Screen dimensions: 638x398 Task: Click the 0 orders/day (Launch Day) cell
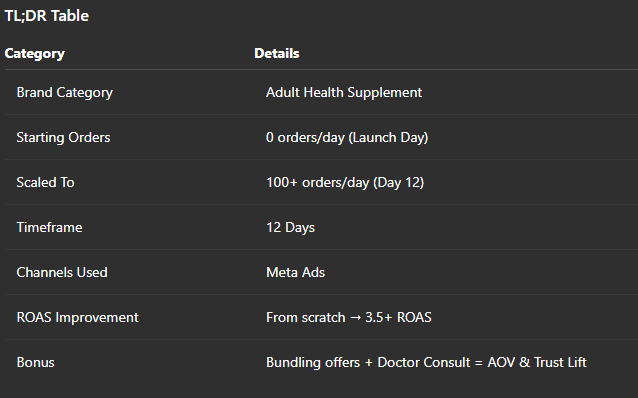click(347, 138)
